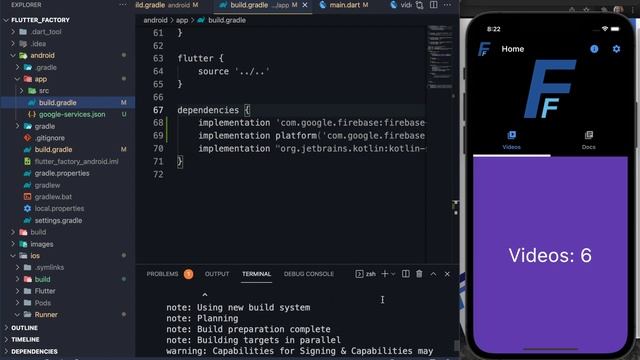Screen dimensions: 640x360
Task: Tap the FF logo in the phone app bar
Action: (x=484, y=49)
